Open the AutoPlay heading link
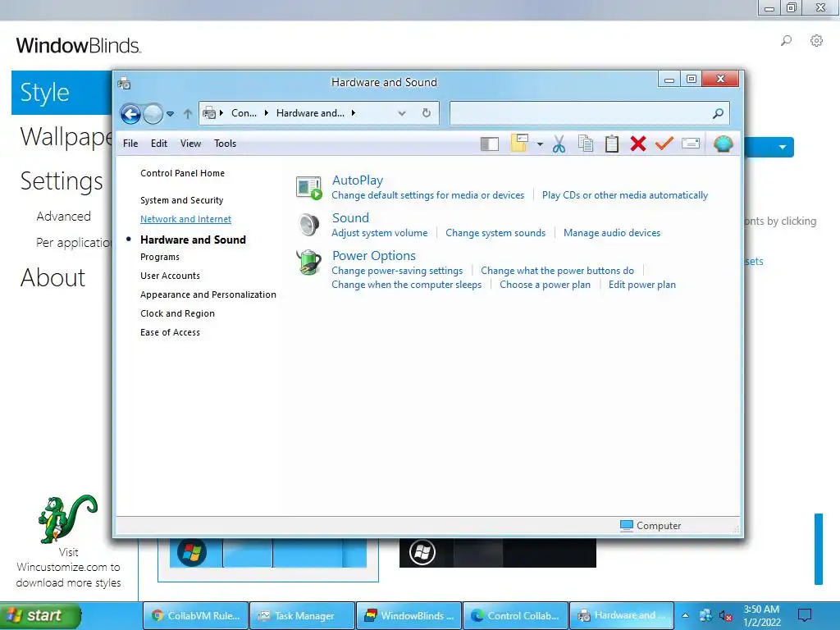The height and width of the screenshot is (630, 840). point(358,180)
